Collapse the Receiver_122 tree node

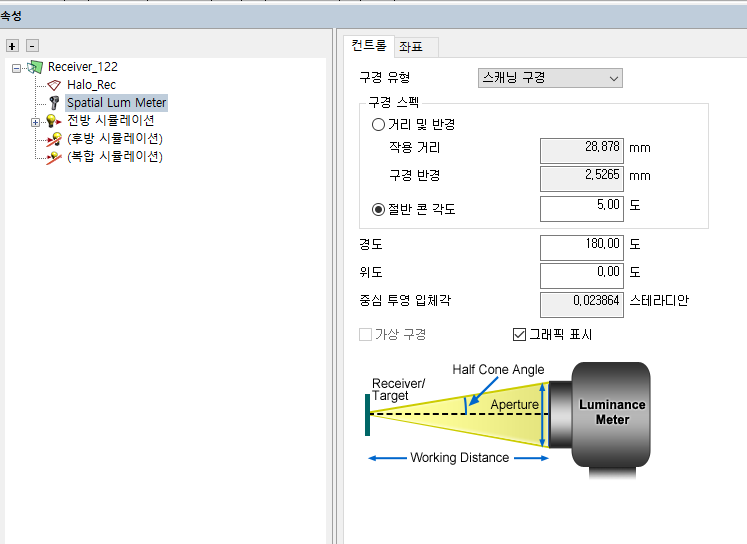16,69
